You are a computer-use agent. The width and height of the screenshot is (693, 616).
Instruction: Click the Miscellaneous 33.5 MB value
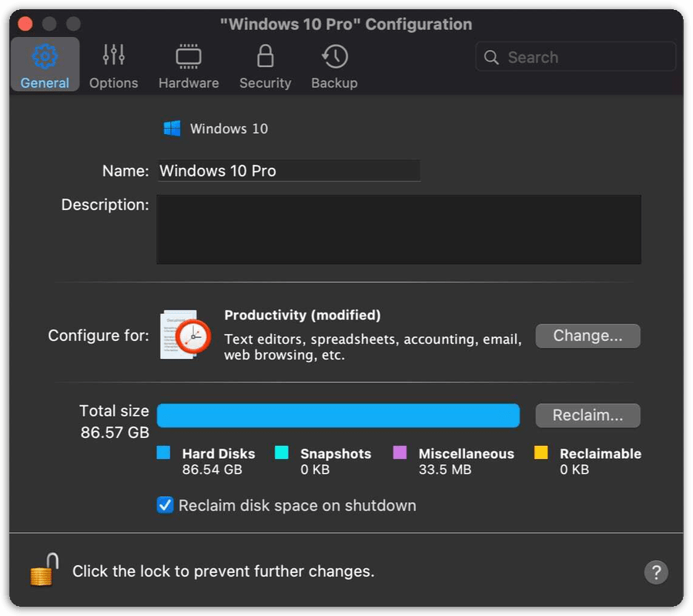point(445,469)
